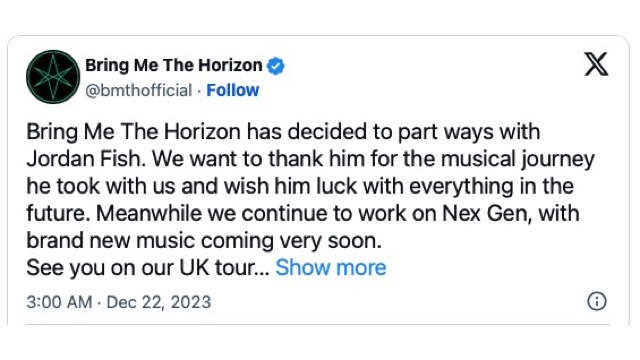Viewport: 640px width, 360px height.
Task: Click the blue verified checkmark badge
Action: pos(276,66)
